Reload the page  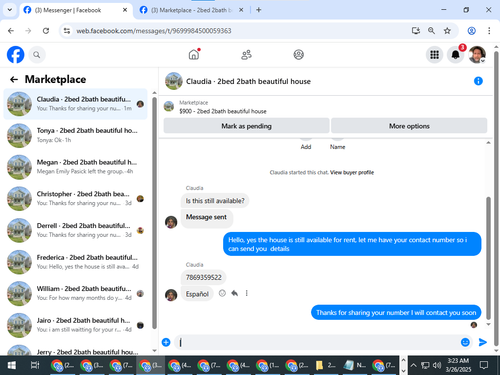click(46, 31)
